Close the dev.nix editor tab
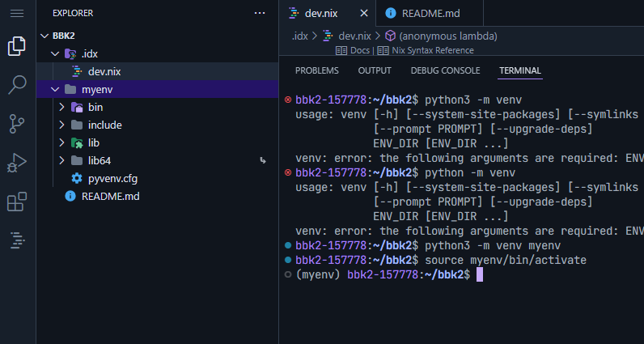Image resolution: width=644 pixels, height=344 pixels. tap(364, 13)
